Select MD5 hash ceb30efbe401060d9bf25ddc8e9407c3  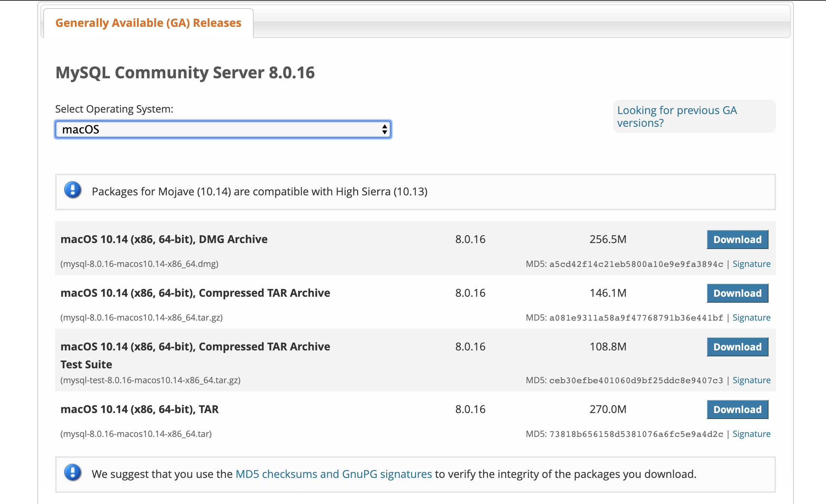pos(636,381)
